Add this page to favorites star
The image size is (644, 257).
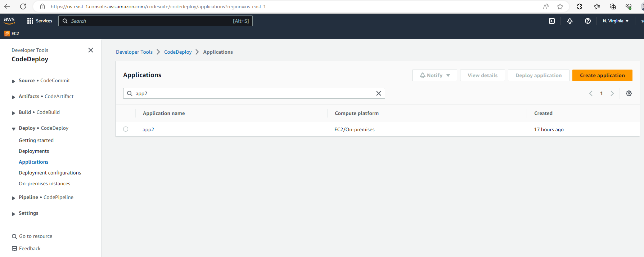560,6
